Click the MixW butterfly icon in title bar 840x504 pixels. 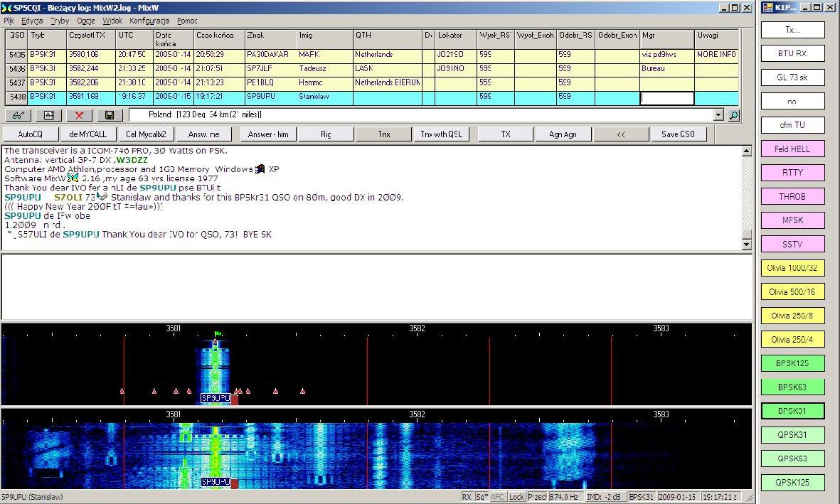click(x=6, y=8)
